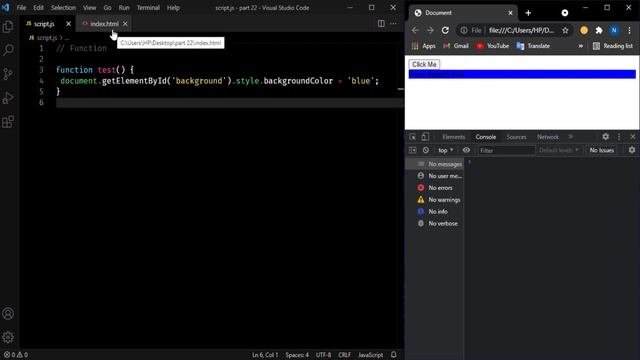The height and width of the screenshot is (360, 640).
Task: Open the Reading list
Action: point(613,46)
